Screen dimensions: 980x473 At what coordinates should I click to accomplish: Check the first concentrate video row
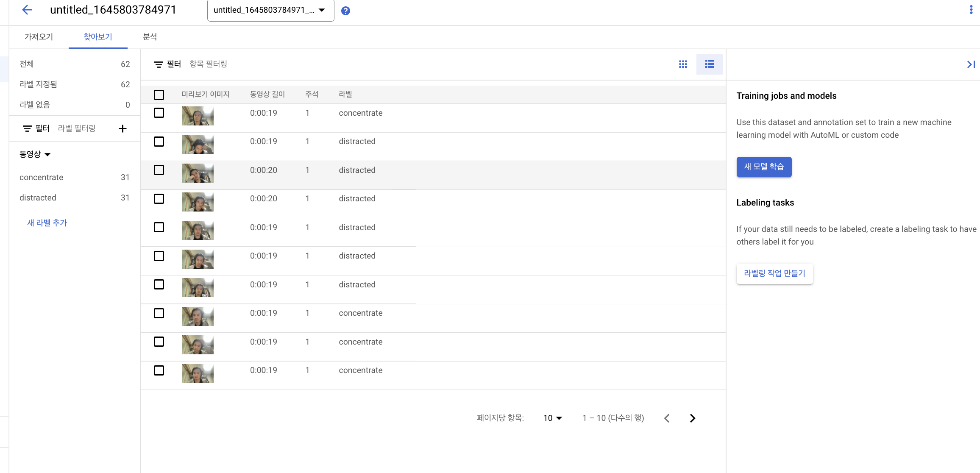click(x=159, y=113)
